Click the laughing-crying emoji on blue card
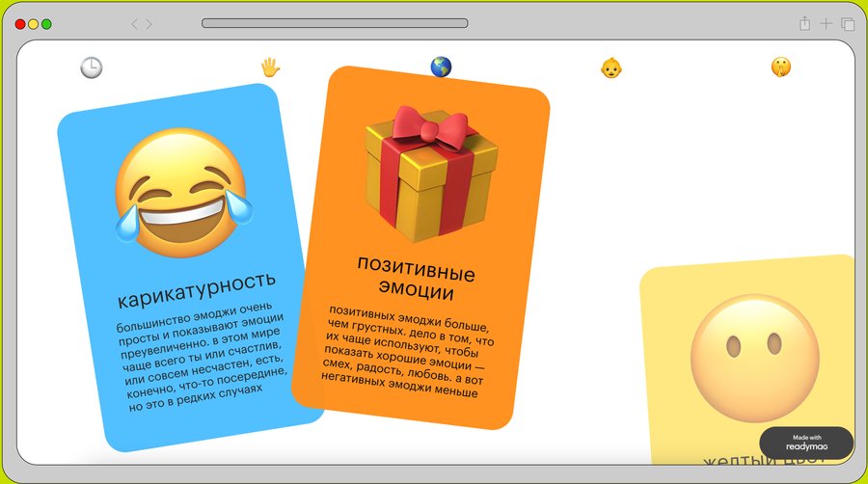Screen dimensions: 868x484 tap(184, 193)
